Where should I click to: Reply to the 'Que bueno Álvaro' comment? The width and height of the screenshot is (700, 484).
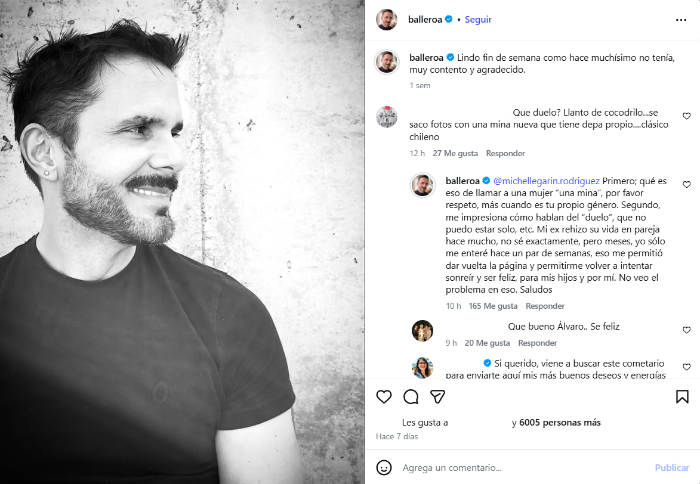point(538,343)
